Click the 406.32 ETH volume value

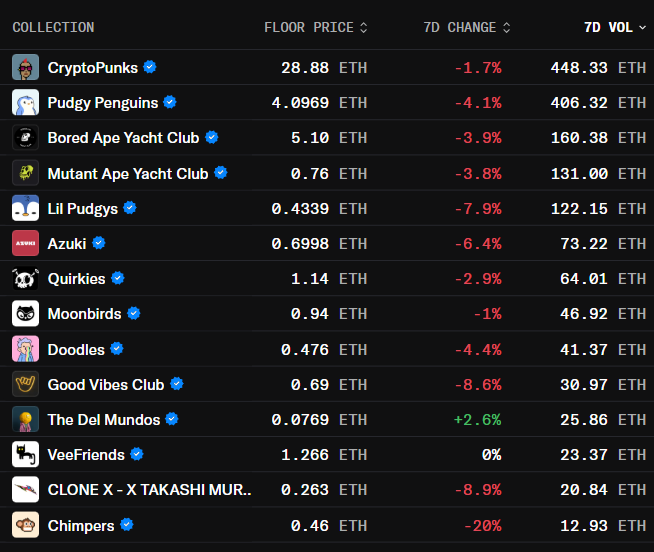point(599,103)
